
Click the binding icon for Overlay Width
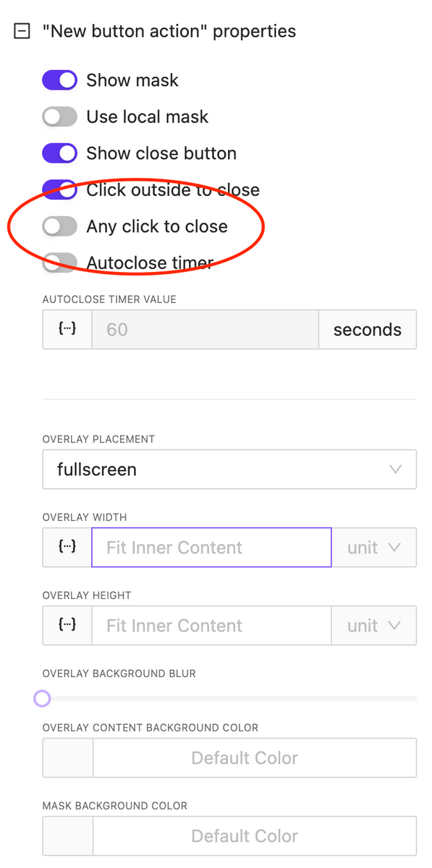click(x=67, y=548)
